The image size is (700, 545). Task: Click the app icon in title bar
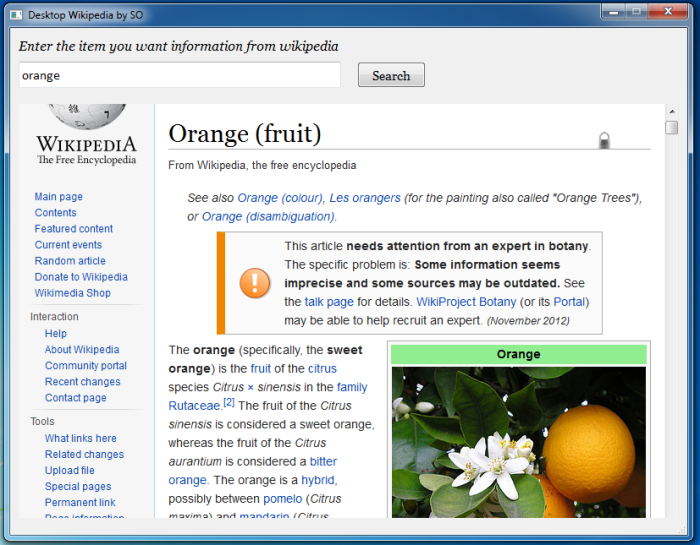point(17,15)
